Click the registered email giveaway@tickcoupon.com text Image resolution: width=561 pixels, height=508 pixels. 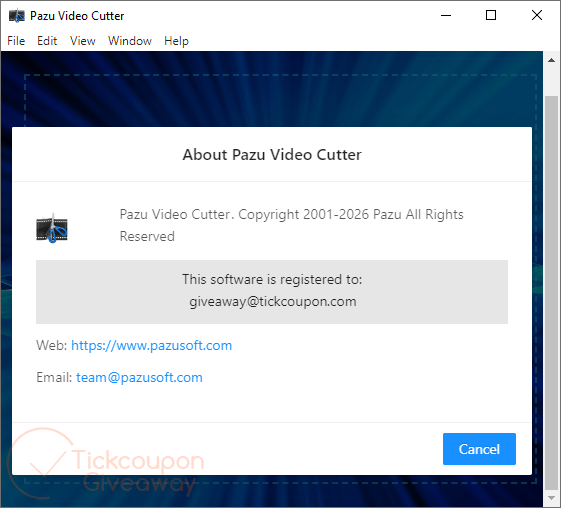point(273,302)
